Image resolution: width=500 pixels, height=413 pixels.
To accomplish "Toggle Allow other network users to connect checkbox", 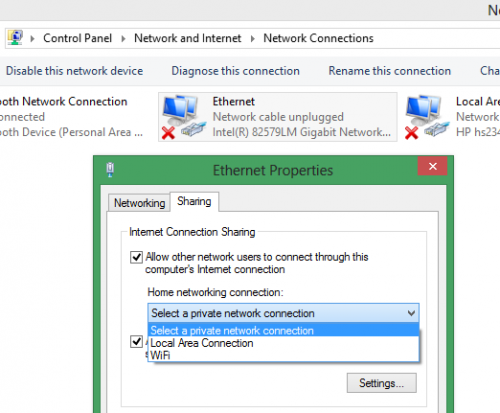I will point(136,257).
